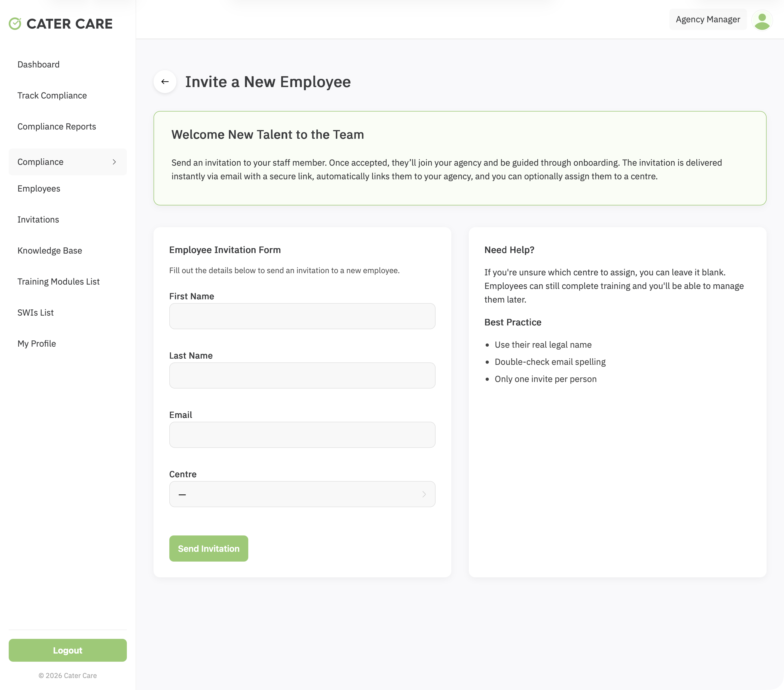Open Knowledge Base
Viewport: 784px width, 690px height.
pos(50,251)
